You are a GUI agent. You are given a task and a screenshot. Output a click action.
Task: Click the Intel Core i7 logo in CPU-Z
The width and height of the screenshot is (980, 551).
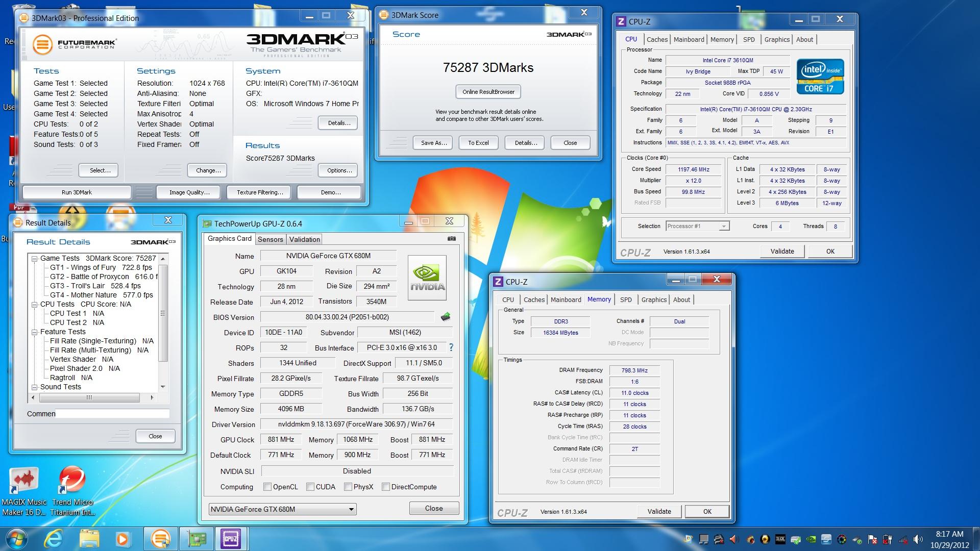coord(820,77)
